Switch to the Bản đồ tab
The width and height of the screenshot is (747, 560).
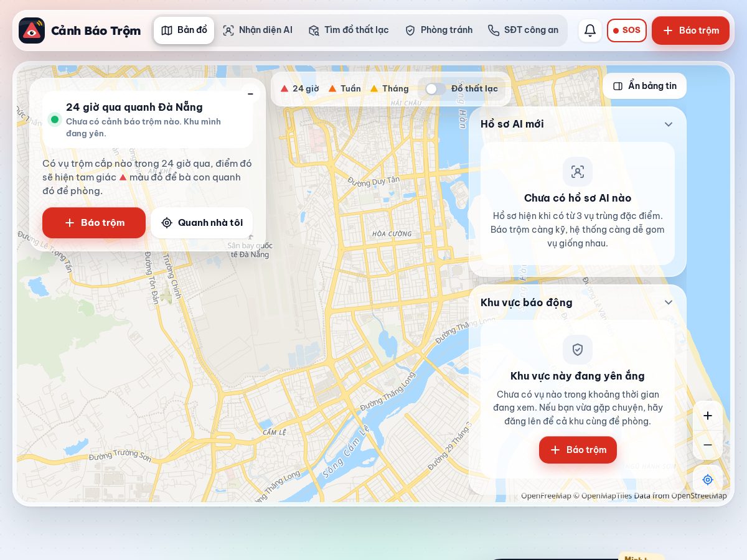pos(184,30)
